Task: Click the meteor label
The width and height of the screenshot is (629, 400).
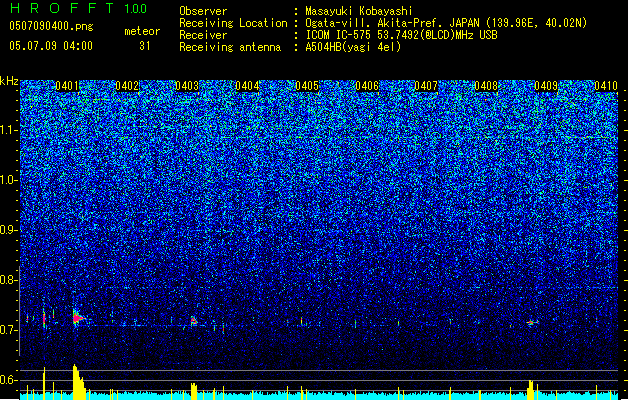Action: pyautogui.click(x=142, y=31)
